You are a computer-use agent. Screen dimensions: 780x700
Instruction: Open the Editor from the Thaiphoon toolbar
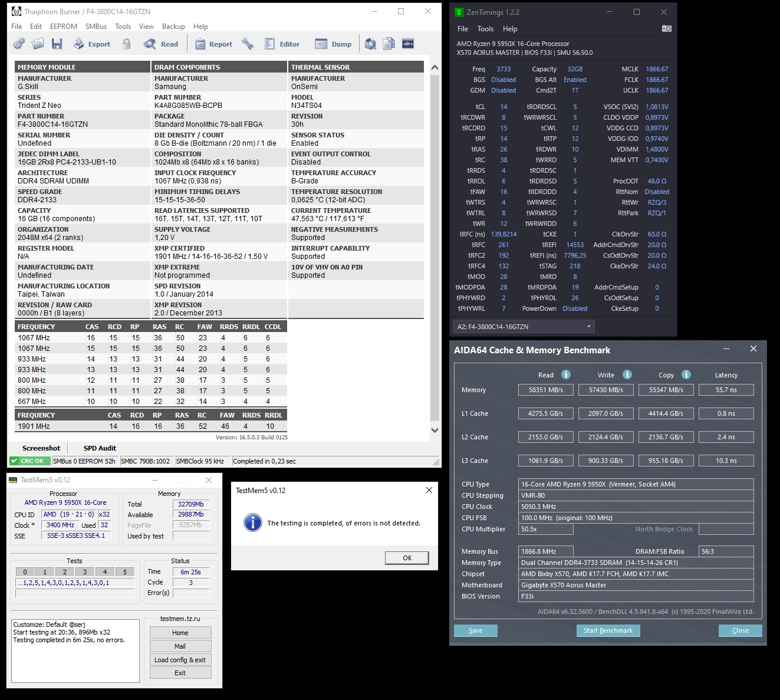pos(282,44)
